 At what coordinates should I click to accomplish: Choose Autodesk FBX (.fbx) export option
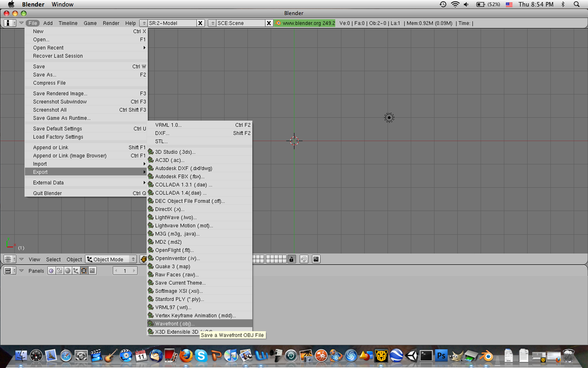180,177
